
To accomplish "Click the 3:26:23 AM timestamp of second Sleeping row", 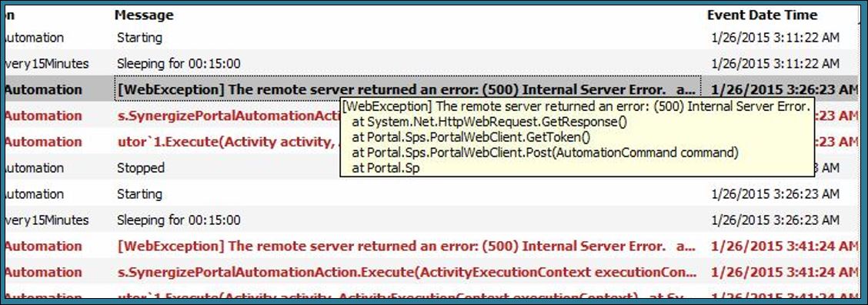I will tap(776, 220).
